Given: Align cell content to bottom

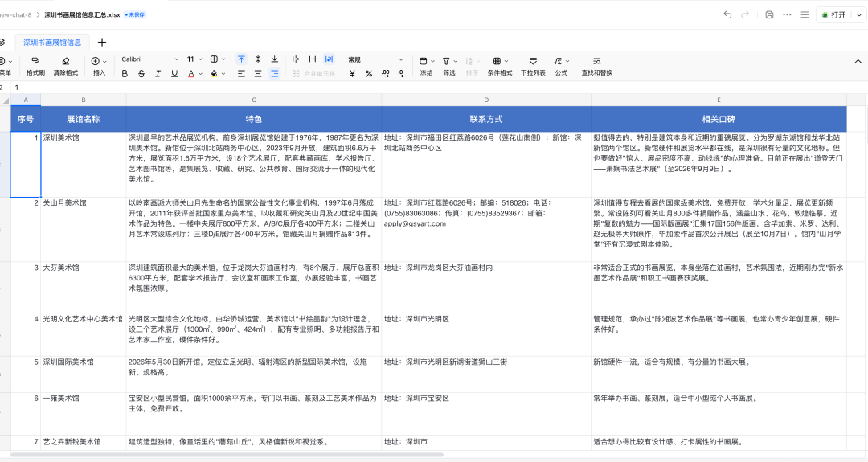Looking at the screenshot, I should point(275,59).
